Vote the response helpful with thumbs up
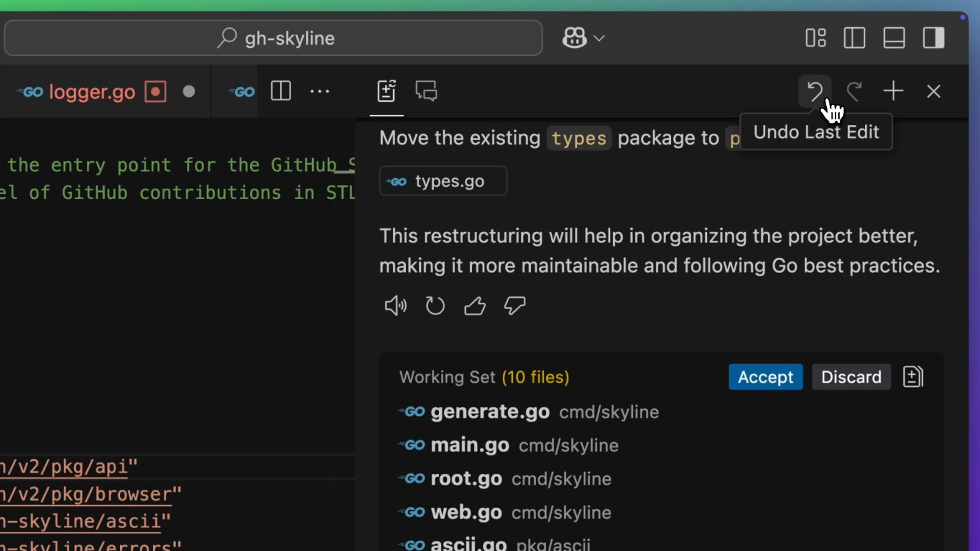This screenshot has height=551, width=980. (475, 305)
